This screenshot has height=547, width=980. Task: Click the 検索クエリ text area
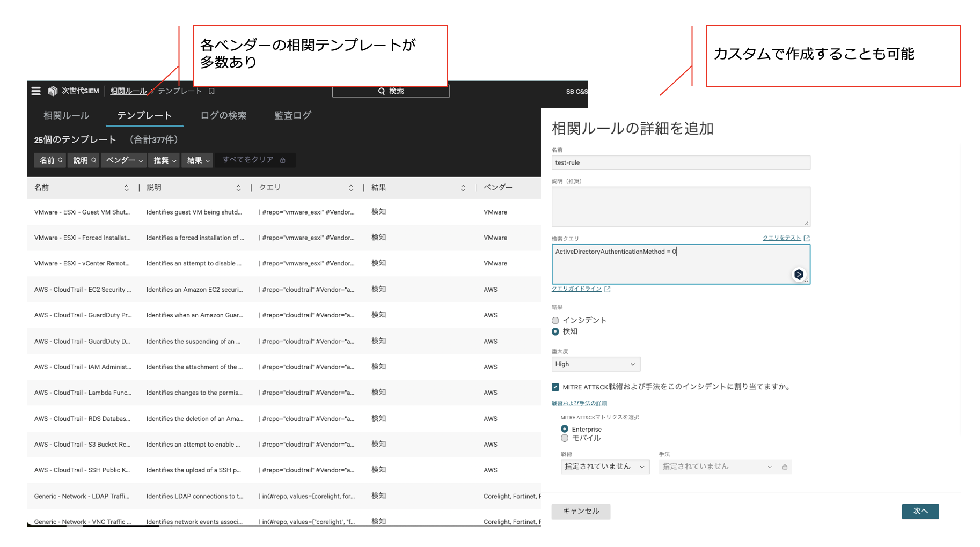tap(681, 264)
